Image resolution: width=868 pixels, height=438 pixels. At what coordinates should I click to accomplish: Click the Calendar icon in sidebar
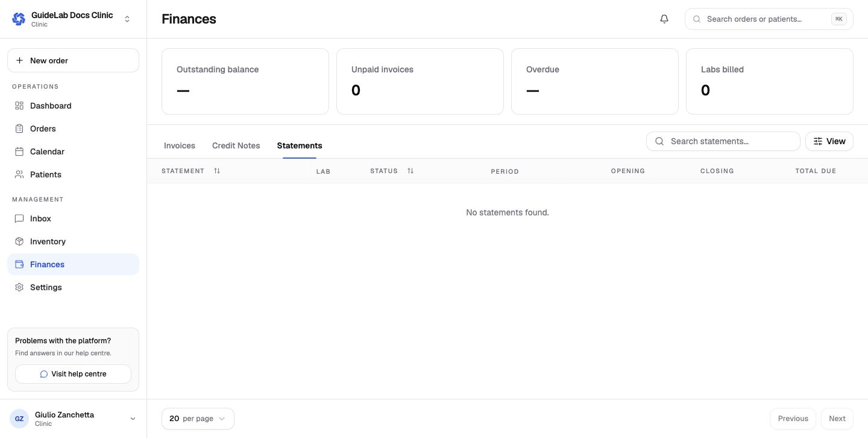click(x=19, y=151)
